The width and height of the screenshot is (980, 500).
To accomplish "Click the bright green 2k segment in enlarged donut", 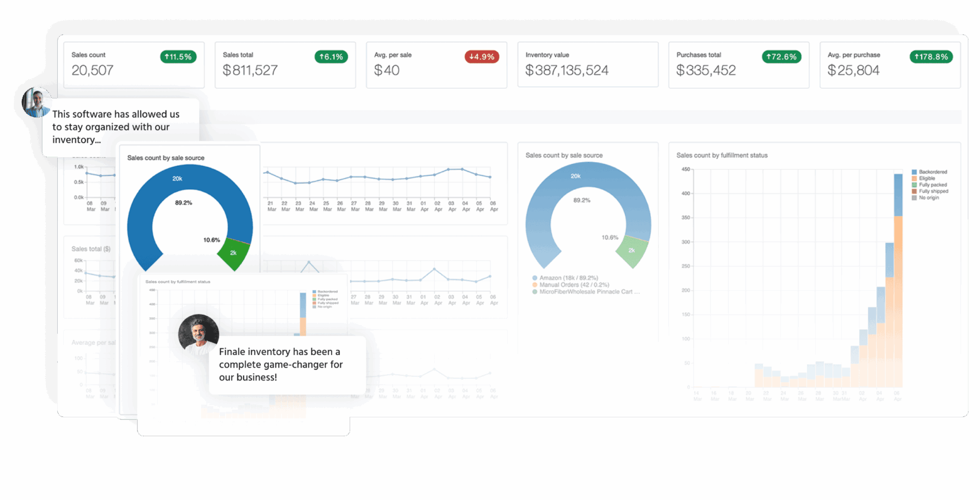I will coord(233,253).
